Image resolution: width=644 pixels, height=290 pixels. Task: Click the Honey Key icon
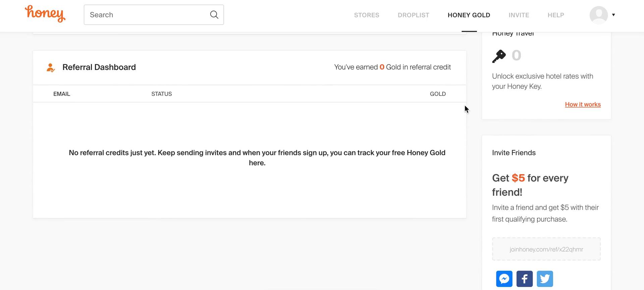[499, 56]
